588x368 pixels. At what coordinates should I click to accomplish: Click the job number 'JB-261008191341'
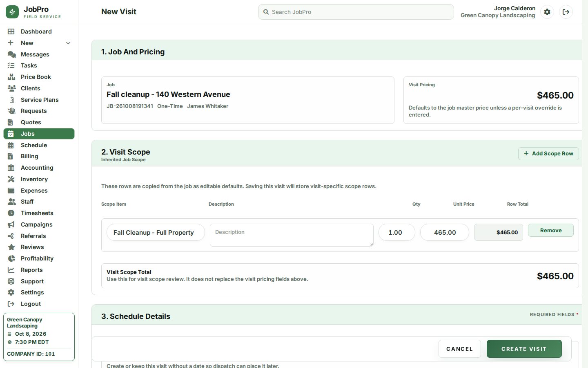click(x=130, y=106)
